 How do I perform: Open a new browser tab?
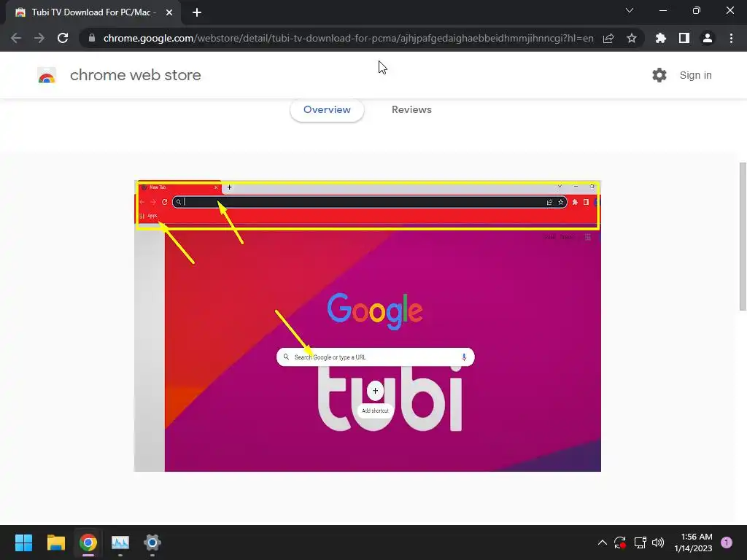(x=197, y=12)
